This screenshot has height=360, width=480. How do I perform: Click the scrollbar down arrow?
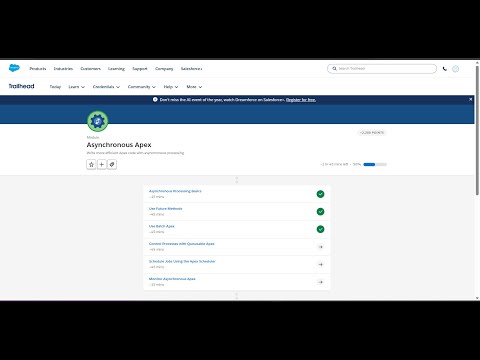[x=477, y=298]
